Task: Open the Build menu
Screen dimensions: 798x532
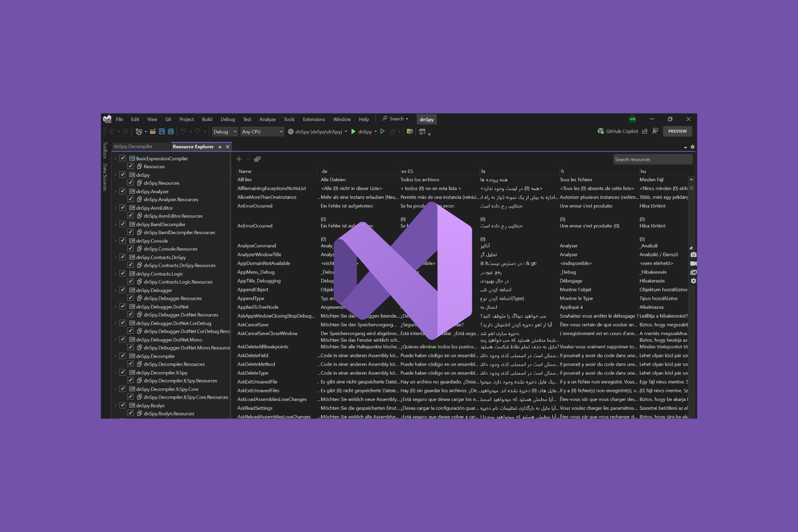Action: point(207,119)
